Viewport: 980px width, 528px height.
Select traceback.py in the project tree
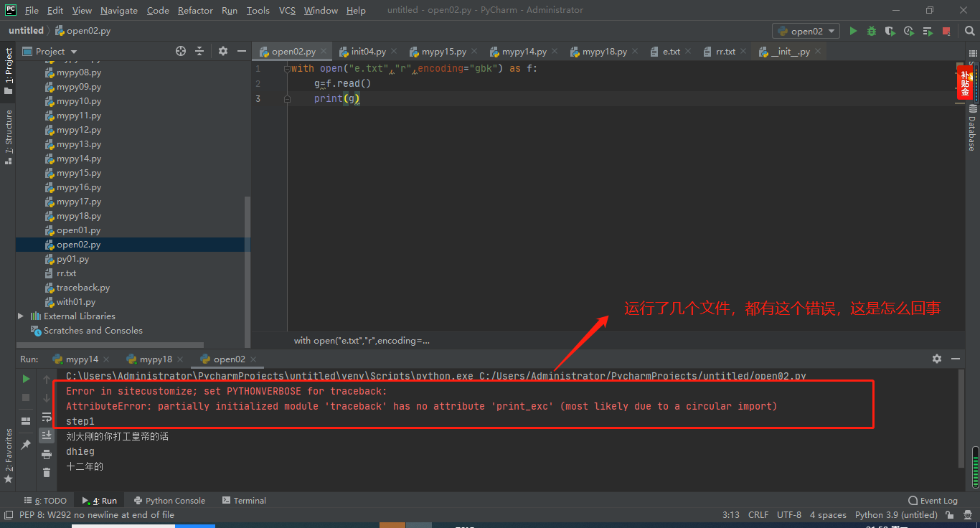83,288
